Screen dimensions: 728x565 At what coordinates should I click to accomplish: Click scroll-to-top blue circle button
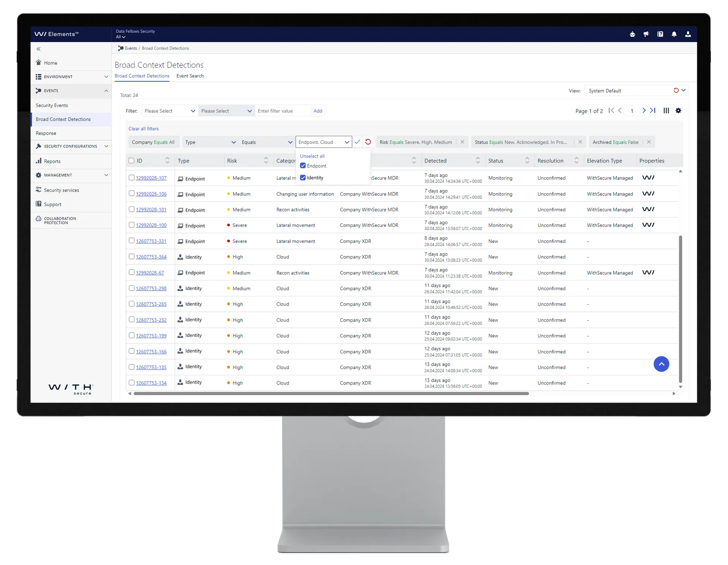(661, 364)
